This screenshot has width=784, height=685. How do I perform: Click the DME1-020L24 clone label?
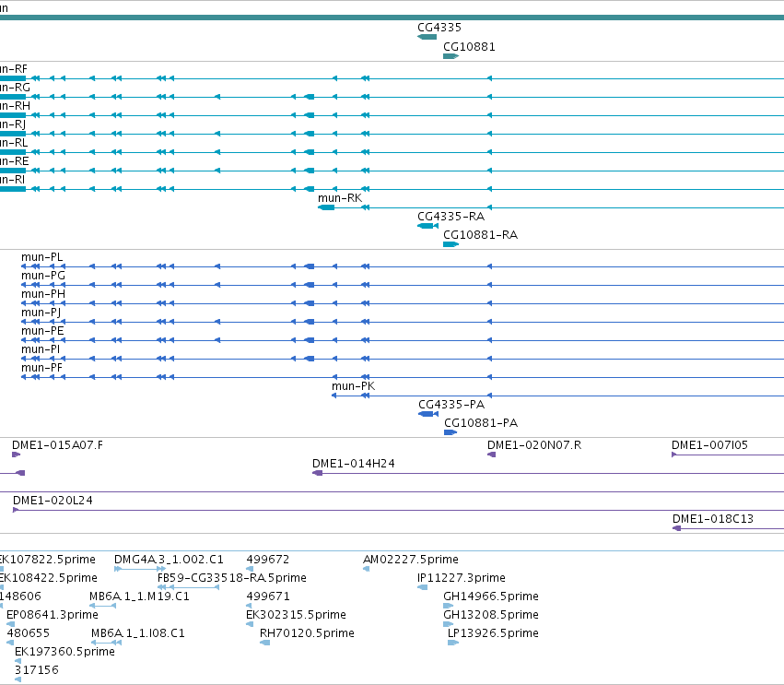pos(53,501)
